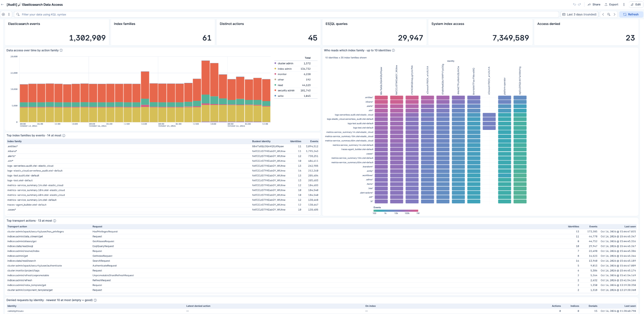Click the Access denied metric 23
The height and width of the screenshot is (314, 644).
point(630,38)
